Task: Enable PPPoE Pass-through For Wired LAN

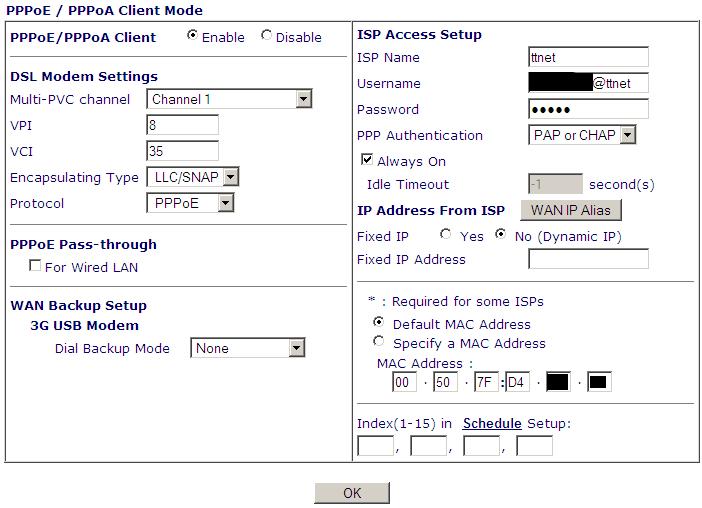Action: (36, 266)
